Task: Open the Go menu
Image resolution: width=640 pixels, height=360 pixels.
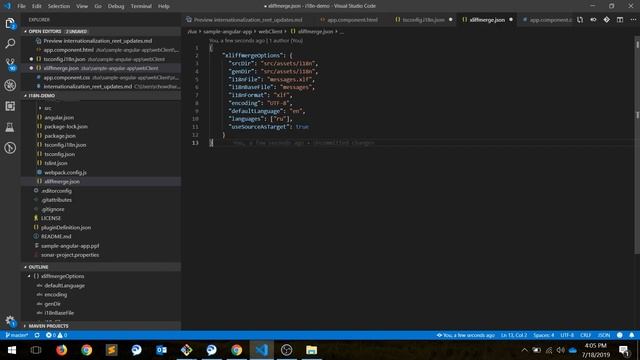Action: tap(98, 6)
